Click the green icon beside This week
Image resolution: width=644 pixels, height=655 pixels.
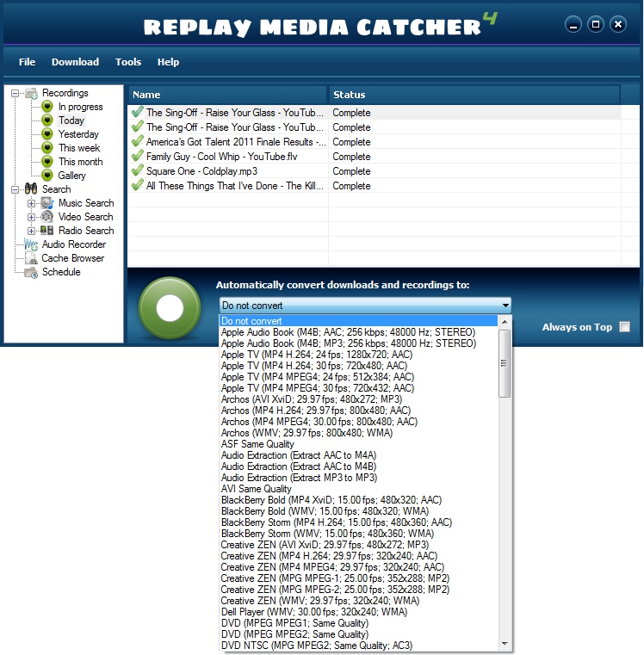tap(47, 148)
